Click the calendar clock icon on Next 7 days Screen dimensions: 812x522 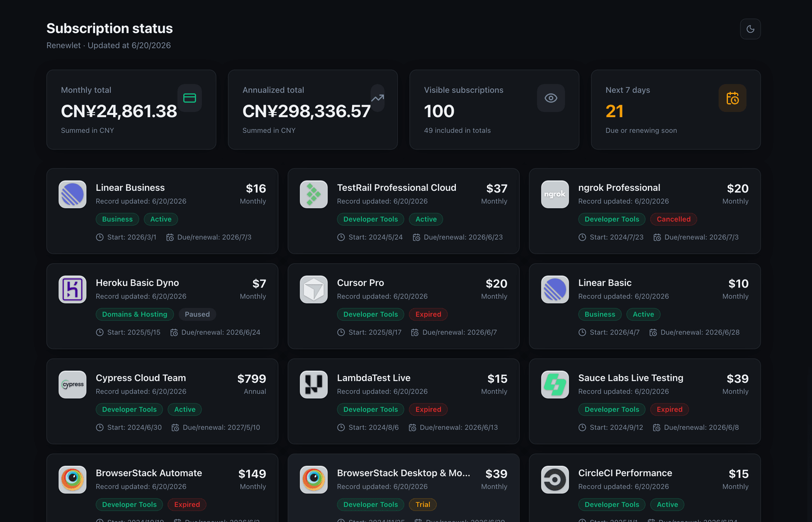click(733, 98)
